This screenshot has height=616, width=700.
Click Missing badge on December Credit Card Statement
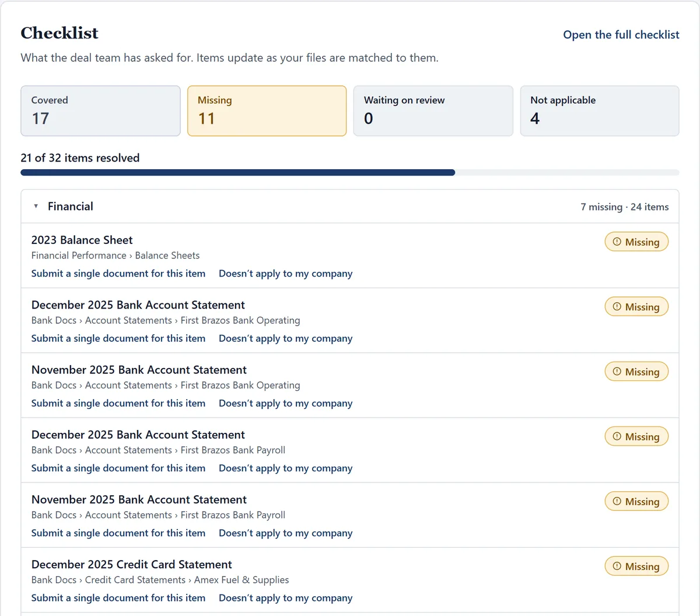pyautogui.click(x=636, y=566)
